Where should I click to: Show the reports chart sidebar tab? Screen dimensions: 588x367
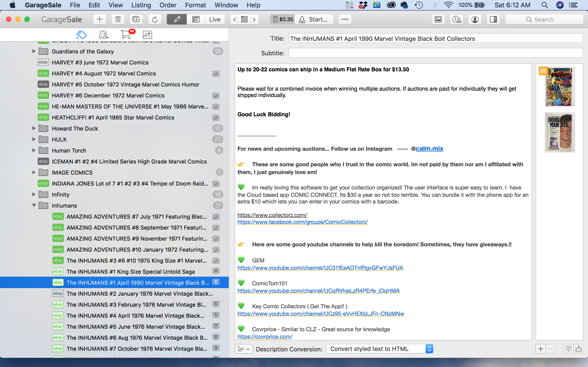pos(147,35)
